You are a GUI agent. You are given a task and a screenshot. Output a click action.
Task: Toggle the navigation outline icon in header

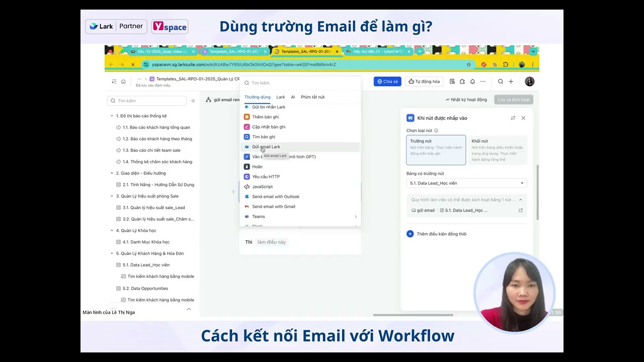coord(114,81)
